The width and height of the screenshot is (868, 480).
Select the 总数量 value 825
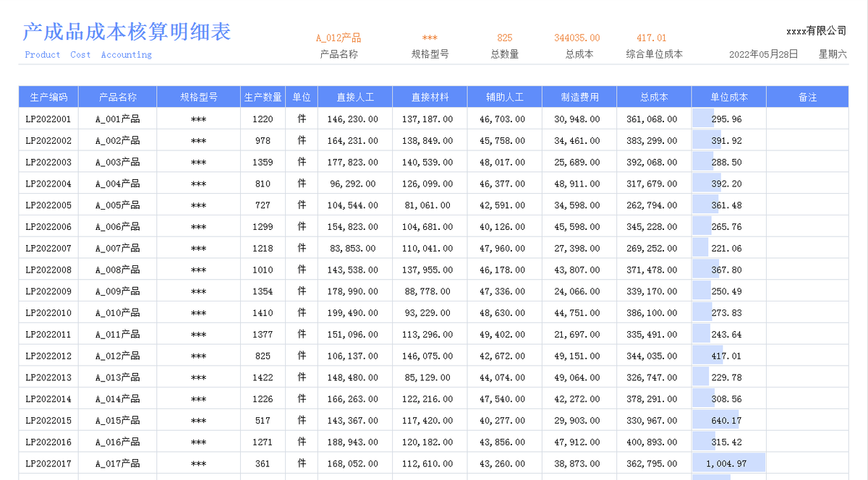(x=504, y=38)
